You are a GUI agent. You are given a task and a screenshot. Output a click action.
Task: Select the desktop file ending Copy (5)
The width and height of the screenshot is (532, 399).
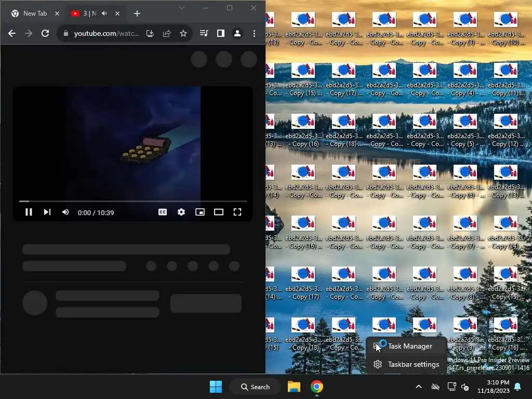tap(465, 130)
